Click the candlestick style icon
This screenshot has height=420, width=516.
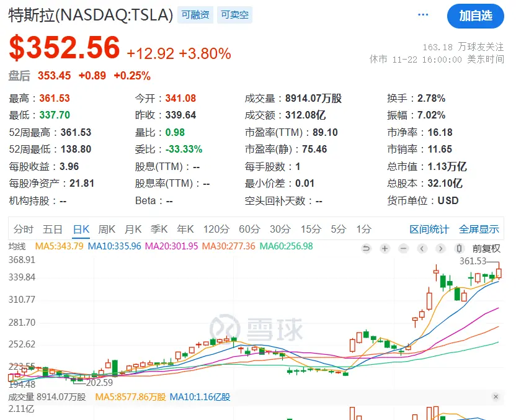(x=460, y=249)
